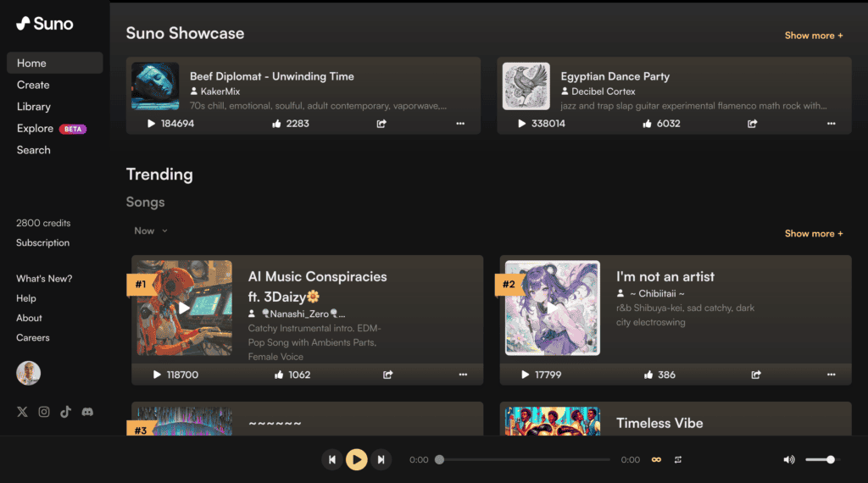This screenshot has width=868, height=483.
Task: Like Beef Diplomat - Unwinding Time
Action: [x=277, y=124]
